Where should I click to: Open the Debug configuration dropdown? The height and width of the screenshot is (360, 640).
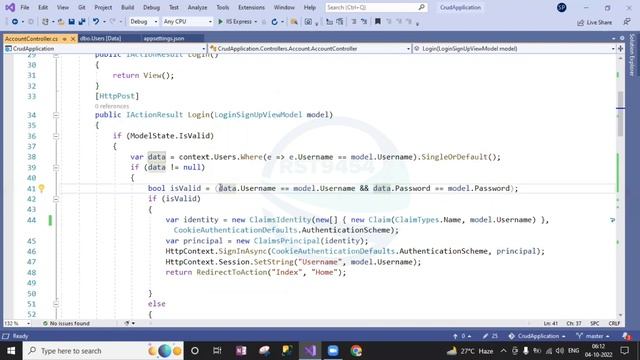(x=143, y=22)
